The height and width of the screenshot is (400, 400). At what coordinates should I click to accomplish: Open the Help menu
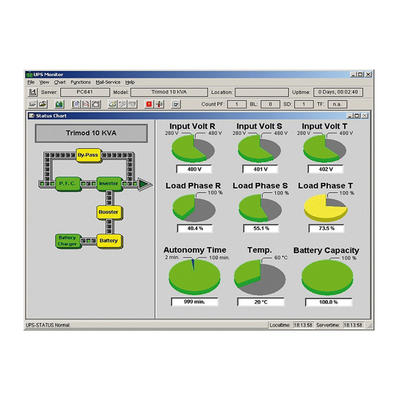tap(130, 82)
